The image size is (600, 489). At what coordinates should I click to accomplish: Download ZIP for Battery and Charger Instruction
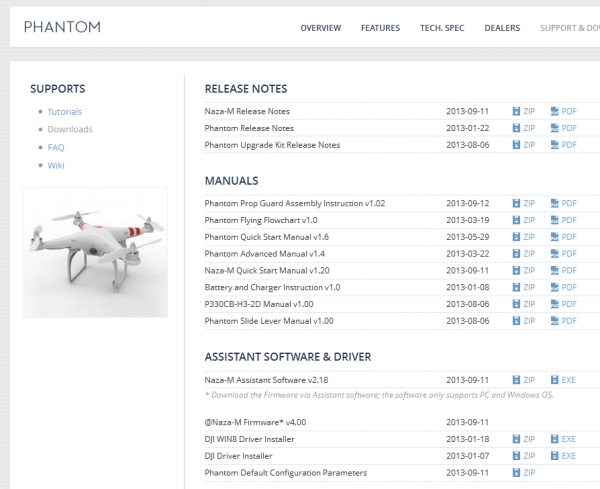[523, 287]
